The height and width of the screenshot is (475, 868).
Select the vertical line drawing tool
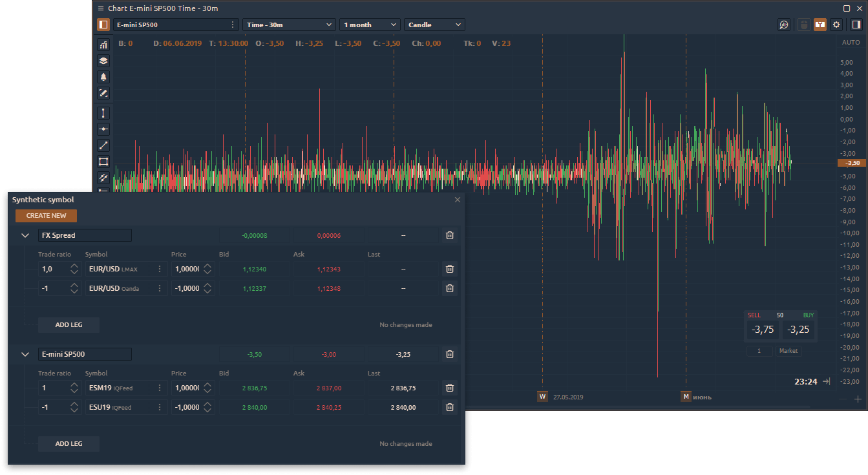tap(103, 113)
